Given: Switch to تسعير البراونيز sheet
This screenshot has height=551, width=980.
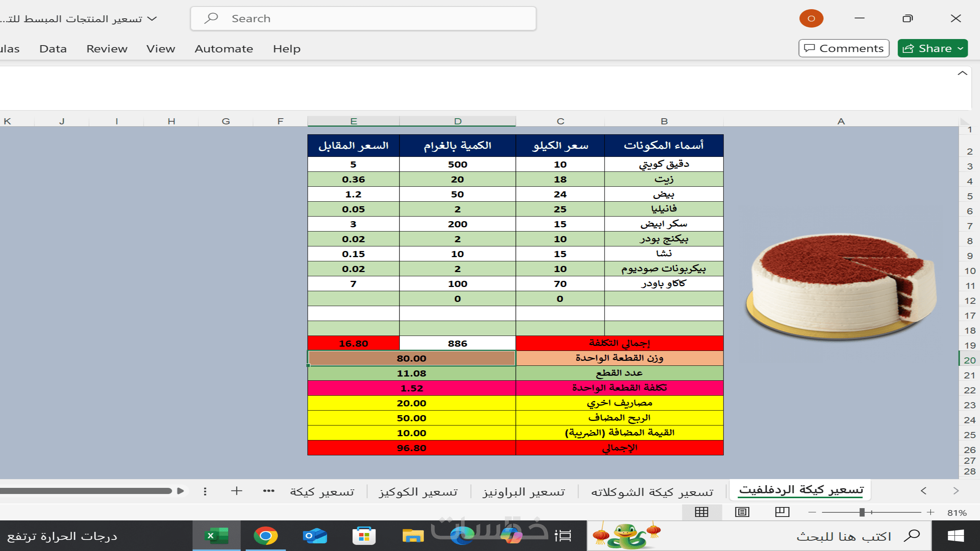Looking at the screenshot, I should [523, 492].
